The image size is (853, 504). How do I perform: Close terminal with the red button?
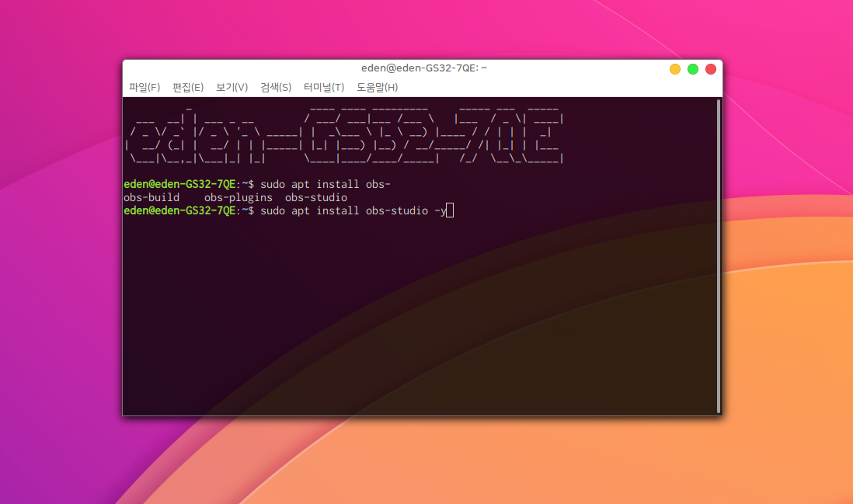pyautogui.click(x=711, y=69)
